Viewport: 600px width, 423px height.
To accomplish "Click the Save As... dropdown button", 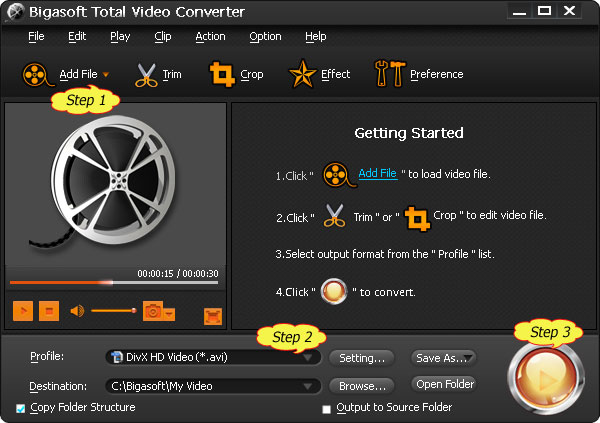I will [x=444, y=358].
